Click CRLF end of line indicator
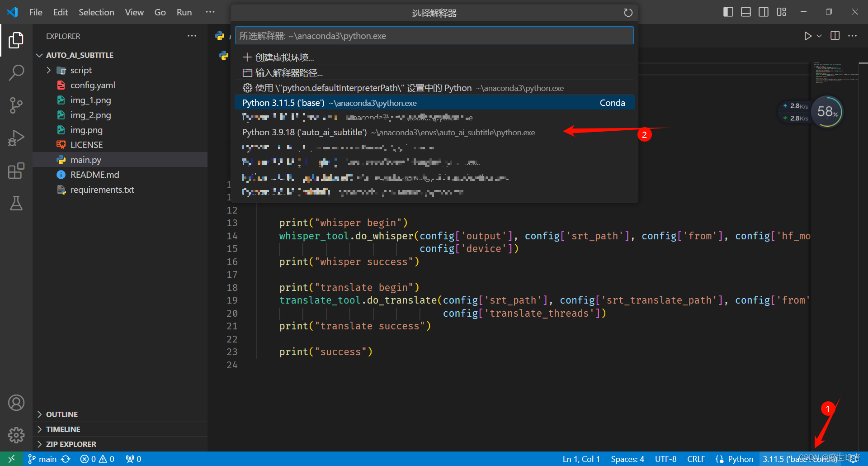 (696, 459)
